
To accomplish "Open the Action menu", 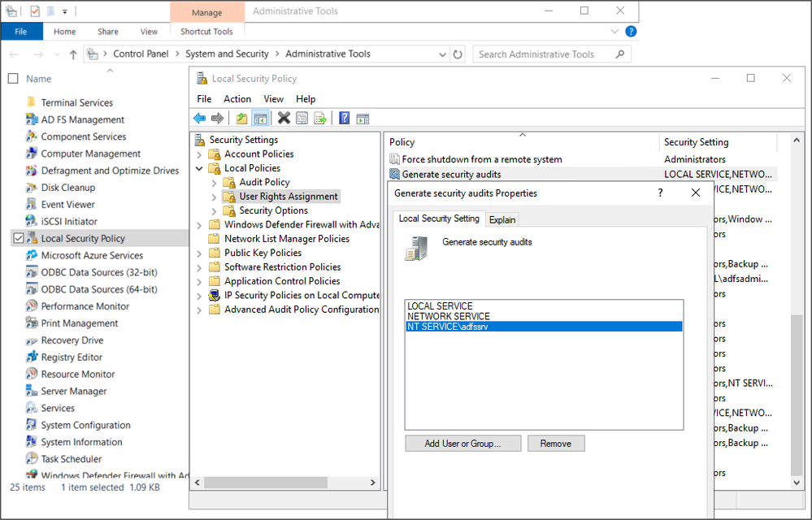I will point(237,99).
